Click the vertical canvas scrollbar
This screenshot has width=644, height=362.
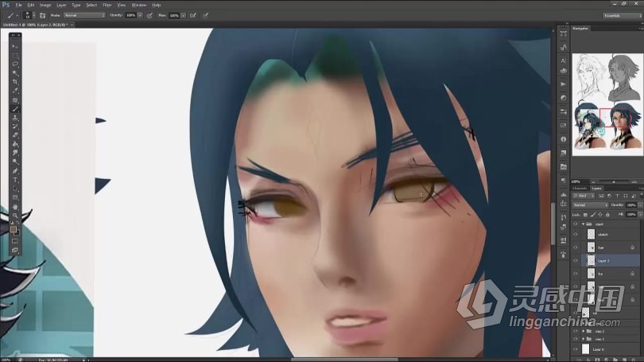click(x=553, y=224)
